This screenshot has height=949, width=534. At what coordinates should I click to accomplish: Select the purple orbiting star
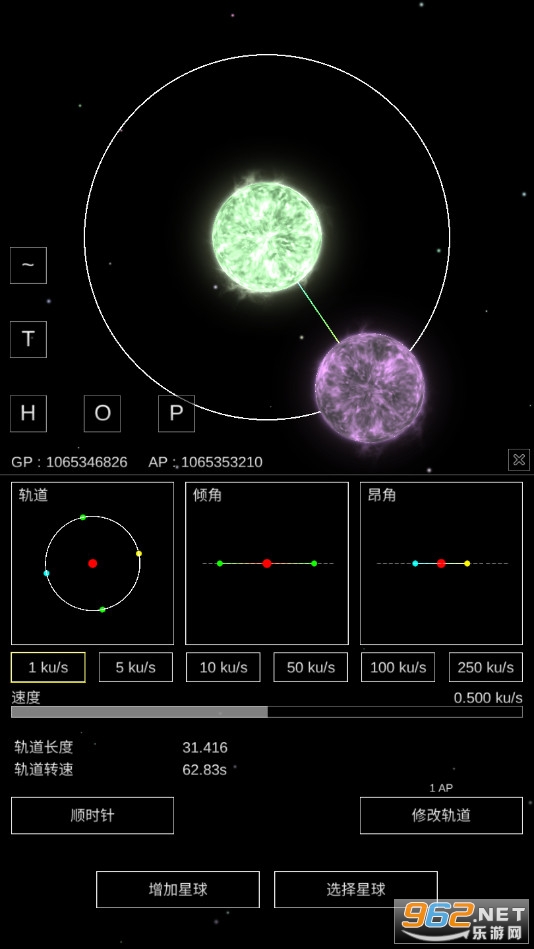point(370,388)
